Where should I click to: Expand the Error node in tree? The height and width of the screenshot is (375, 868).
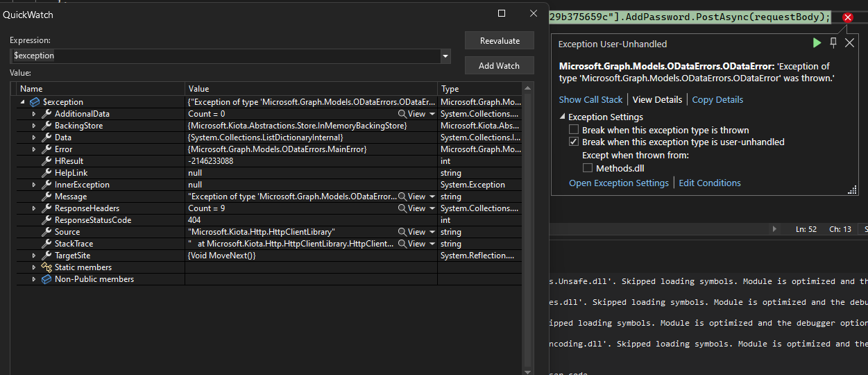33,149
